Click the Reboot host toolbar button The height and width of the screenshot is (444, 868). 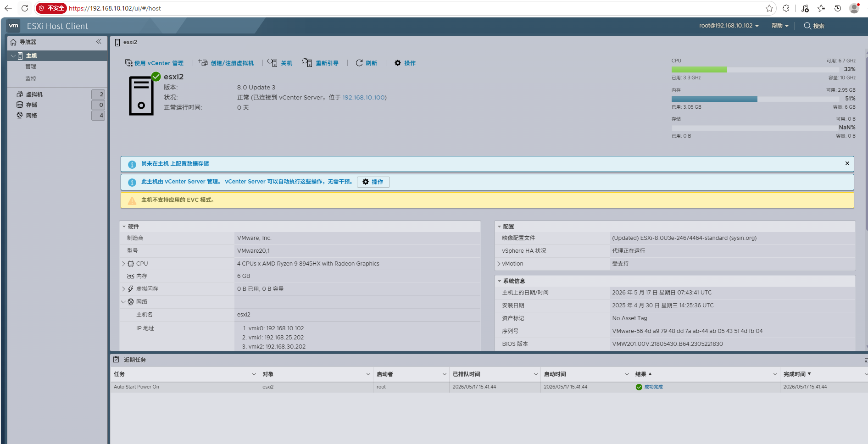(320, 63)
